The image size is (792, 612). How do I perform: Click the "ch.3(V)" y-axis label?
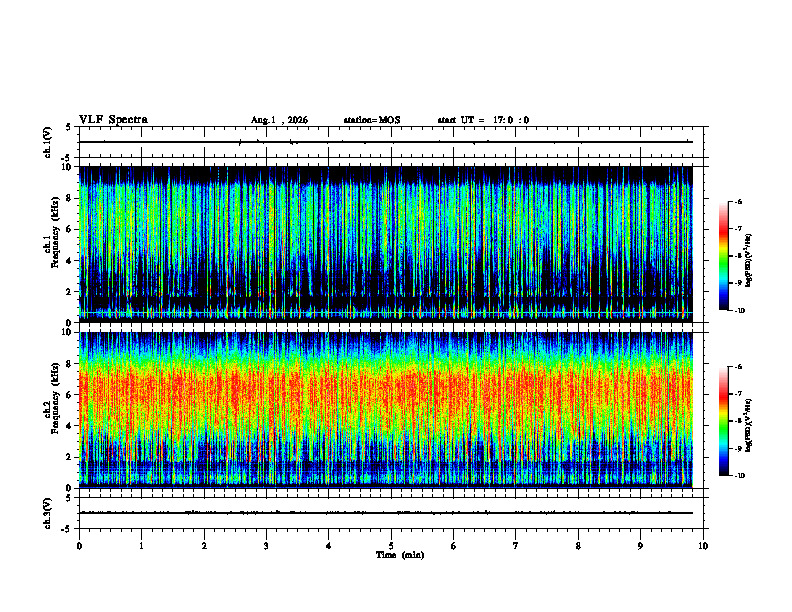pyautogui.click(x=48, y=513)
